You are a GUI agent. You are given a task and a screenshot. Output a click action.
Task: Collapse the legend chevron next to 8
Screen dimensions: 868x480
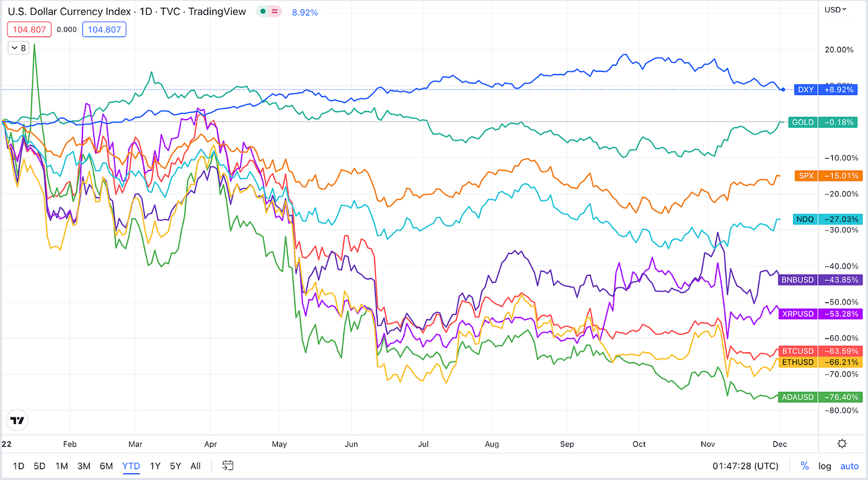click(x=13, y=47)
